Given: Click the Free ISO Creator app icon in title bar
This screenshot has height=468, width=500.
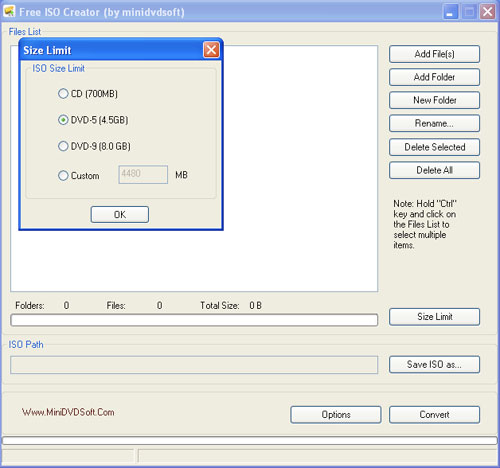Looking at the screenshot, I should (9, 11).
